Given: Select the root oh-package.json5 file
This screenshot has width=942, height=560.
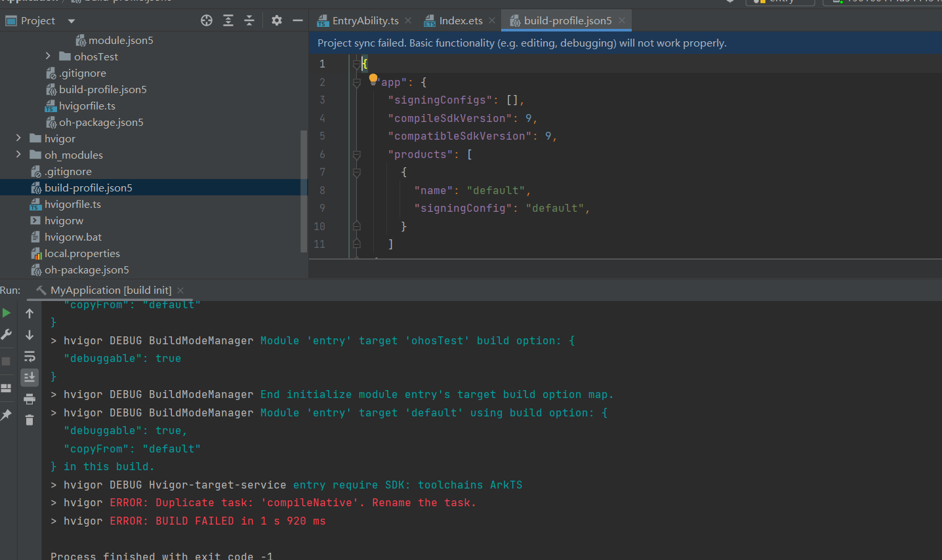Looking at the screenshot, I should [87, 270].
